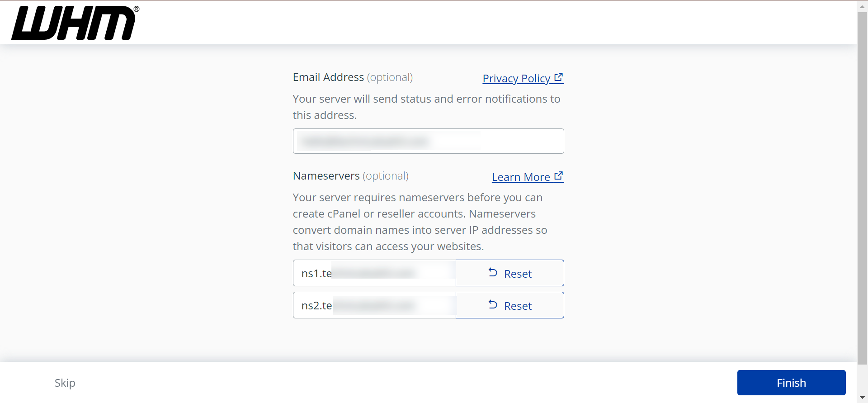Viewport: 868px width, 403px height.
Task: Click the scrollbar up arrow
Action: 861,6
